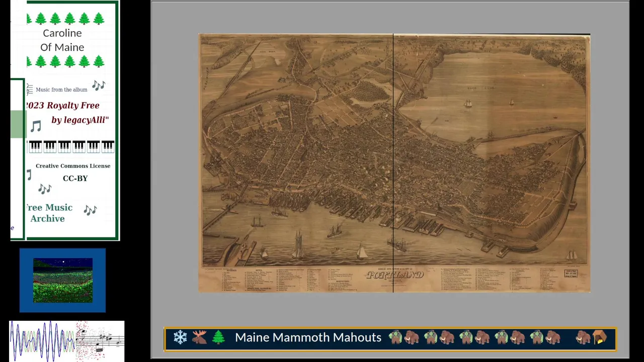Click the snowflake icon in the banner
The height and width of the screenshot is (362, 644).
[x=180, y=337]
